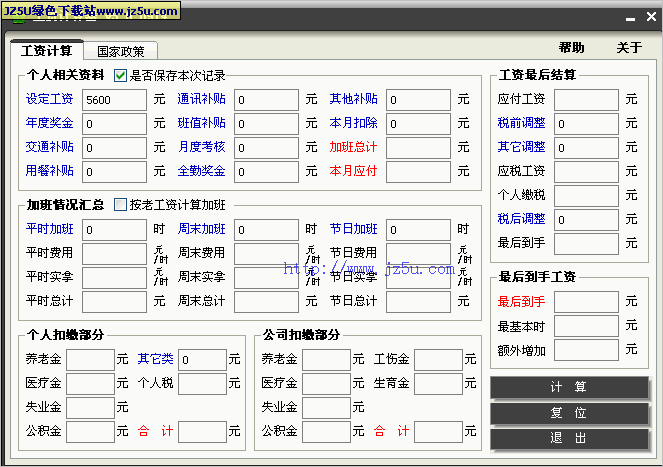The image size is (663, 467).
Task: Click the 计算 button
Action: 569,387
